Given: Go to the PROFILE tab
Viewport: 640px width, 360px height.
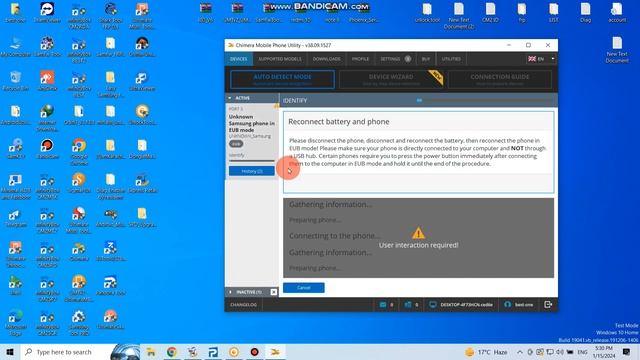Looking at the screenshot, I should pyautogui.click(x=360, y=59).
